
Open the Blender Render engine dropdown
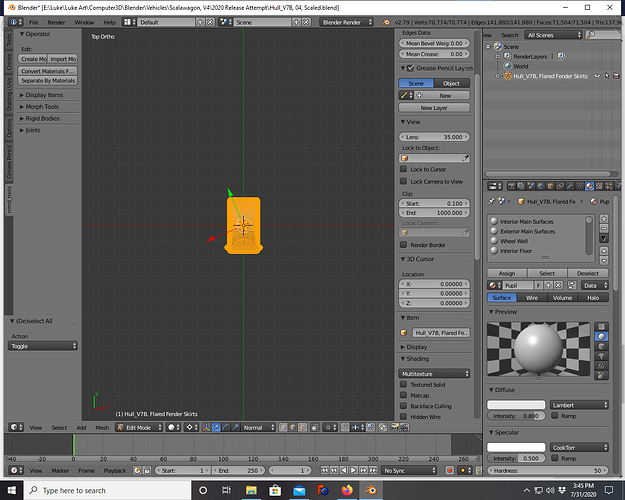click(x=346, y=22)
